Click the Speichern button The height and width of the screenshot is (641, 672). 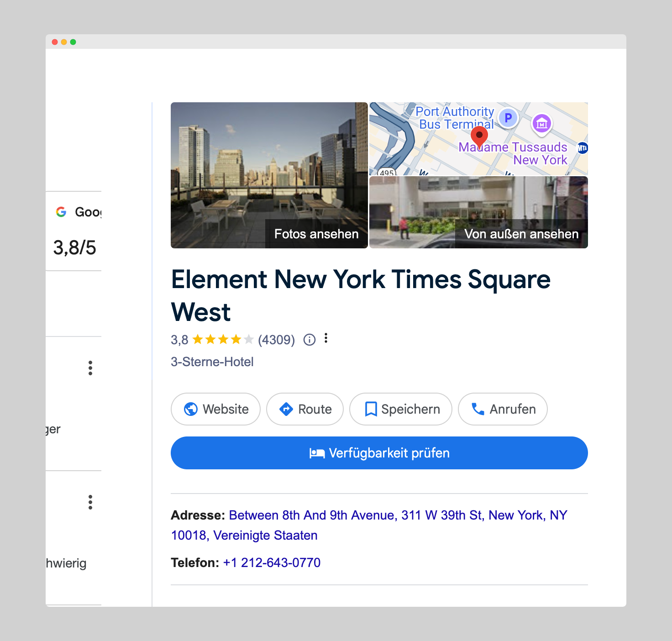point(401,409)
